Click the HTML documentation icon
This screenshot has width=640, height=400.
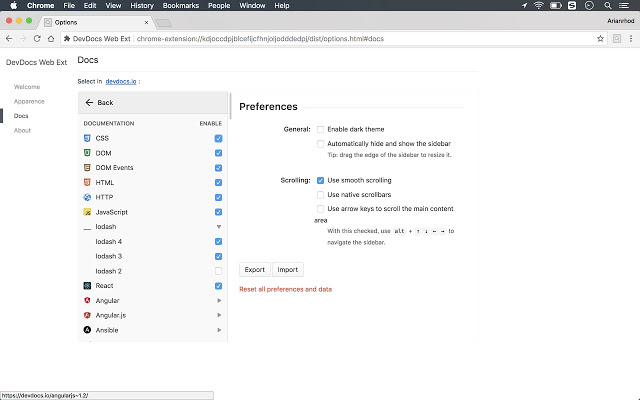point(87,182)
